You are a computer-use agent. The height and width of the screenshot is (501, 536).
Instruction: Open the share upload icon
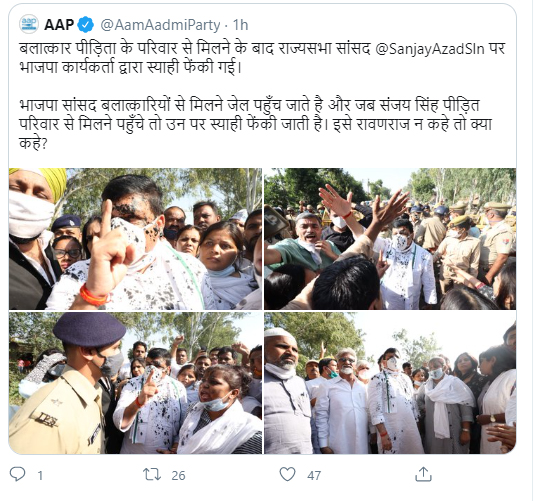click(423, 474)
